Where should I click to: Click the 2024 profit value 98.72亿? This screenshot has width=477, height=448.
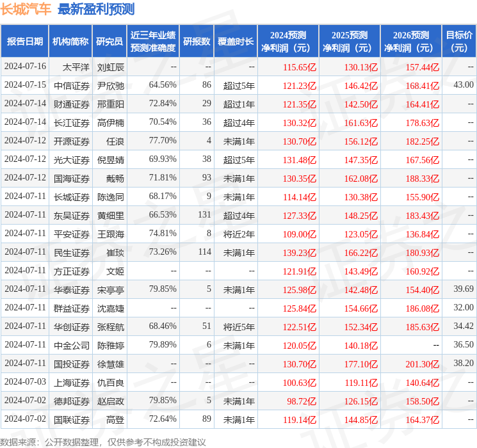click(302, 401)
